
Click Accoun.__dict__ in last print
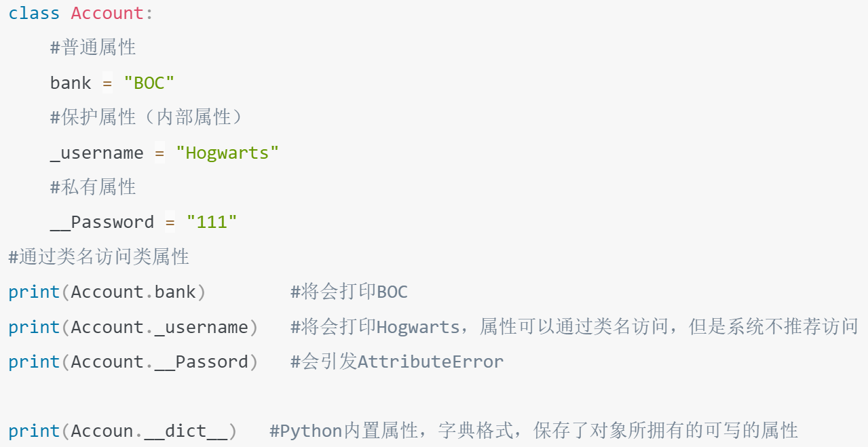pos(149,432)
